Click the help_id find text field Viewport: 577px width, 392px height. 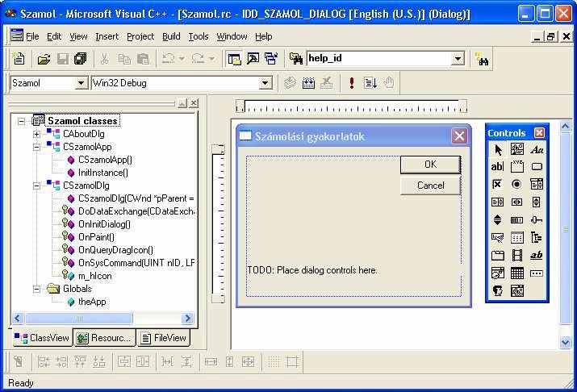point(379,58)
